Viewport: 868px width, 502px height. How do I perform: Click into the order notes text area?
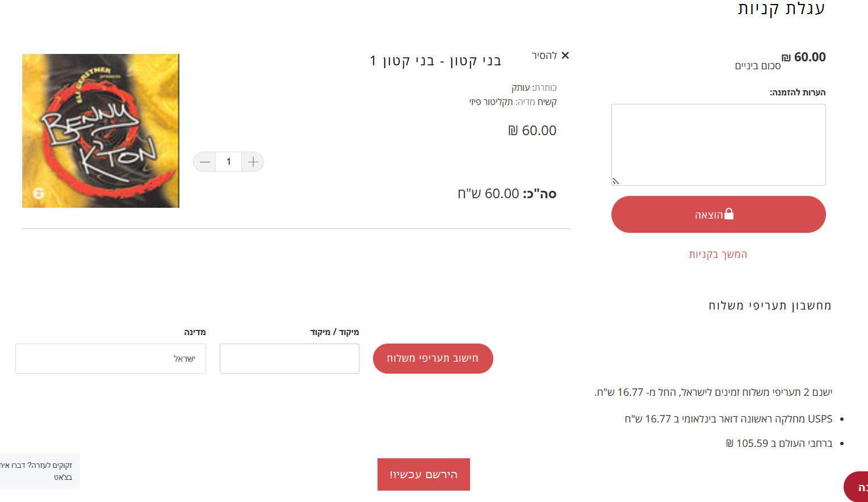718,144
